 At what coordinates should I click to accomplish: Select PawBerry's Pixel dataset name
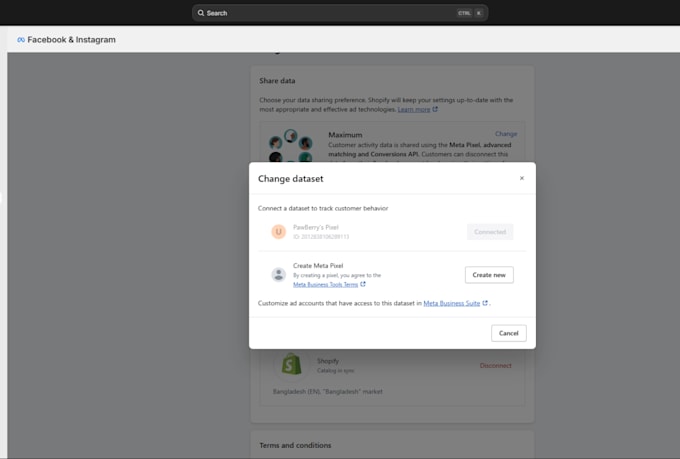(x=316, y=227)
